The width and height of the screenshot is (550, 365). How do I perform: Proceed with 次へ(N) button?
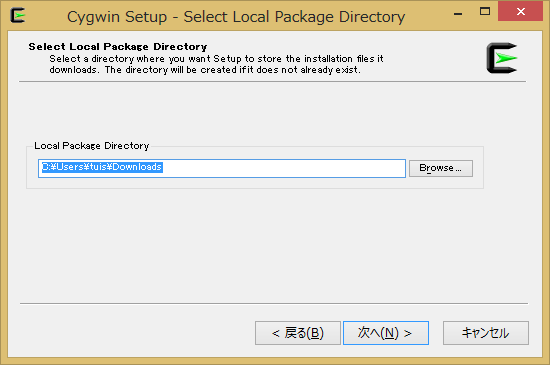[386, 333]
